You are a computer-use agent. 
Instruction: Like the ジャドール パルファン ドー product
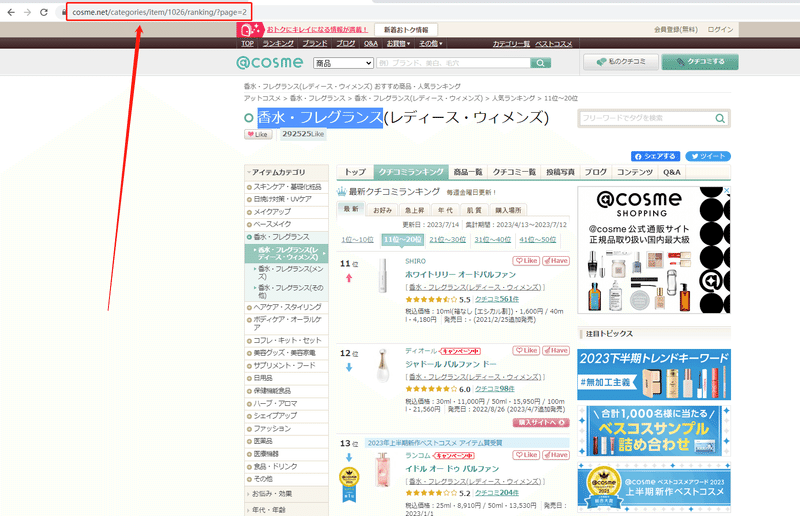pos(526,351)
